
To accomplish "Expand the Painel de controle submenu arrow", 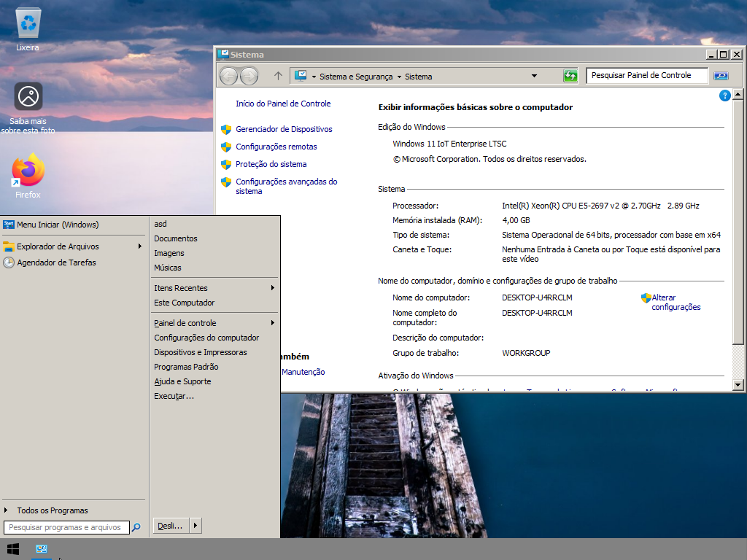I will click(273, 323).
